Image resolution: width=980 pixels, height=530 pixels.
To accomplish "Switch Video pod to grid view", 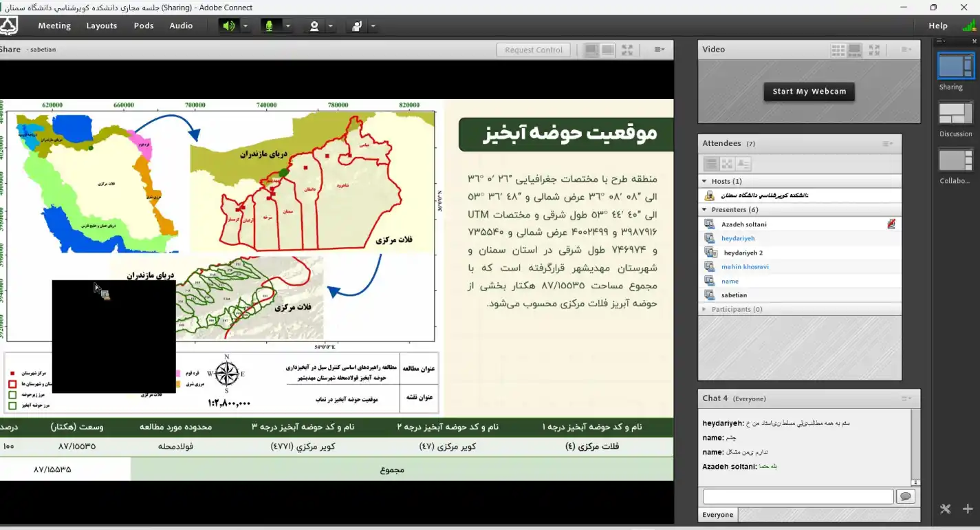I will [838, 50].
